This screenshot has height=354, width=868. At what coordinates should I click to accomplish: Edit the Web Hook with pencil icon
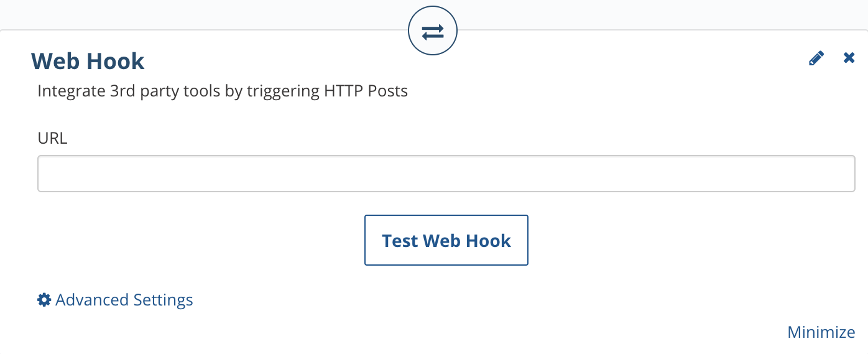point(816,58)
